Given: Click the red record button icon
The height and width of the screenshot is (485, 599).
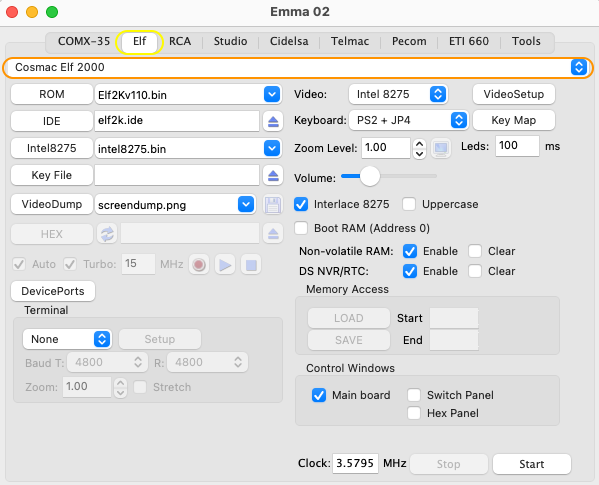Looking at the screenshot, I should point(199,264).
